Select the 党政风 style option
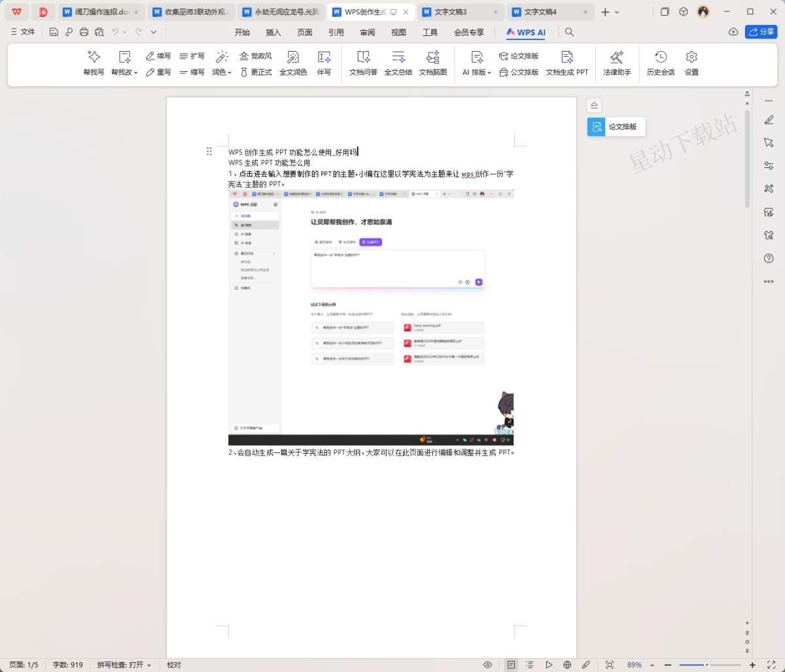This screenshot has height=672, width=785. coord(256,56)
